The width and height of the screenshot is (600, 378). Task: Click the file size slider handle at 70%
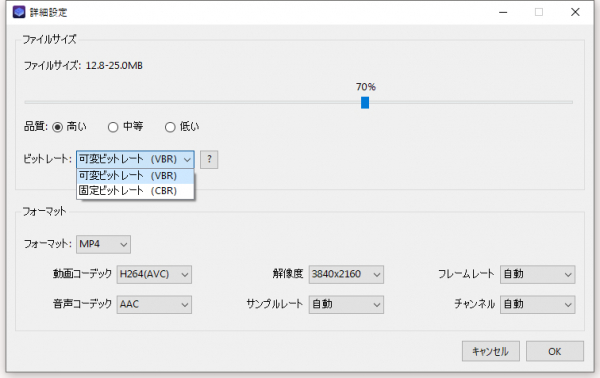pos(365,103)
